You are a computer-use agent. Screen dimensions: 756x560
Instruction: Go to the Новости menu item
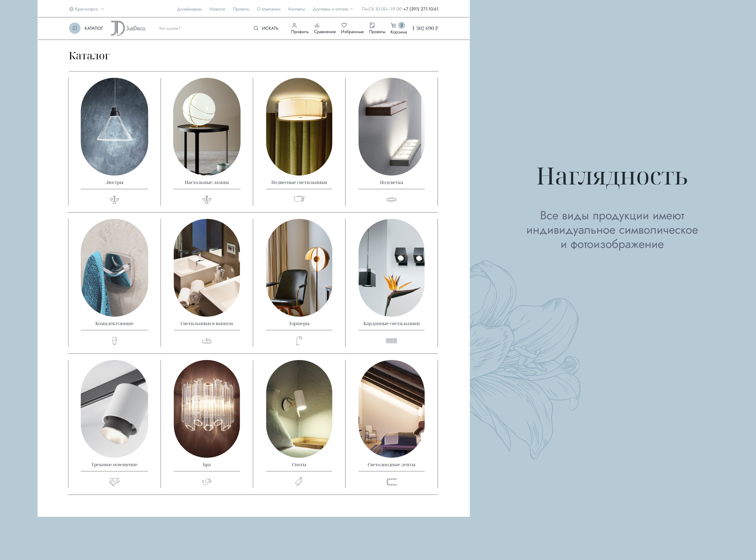coord(217,9)
